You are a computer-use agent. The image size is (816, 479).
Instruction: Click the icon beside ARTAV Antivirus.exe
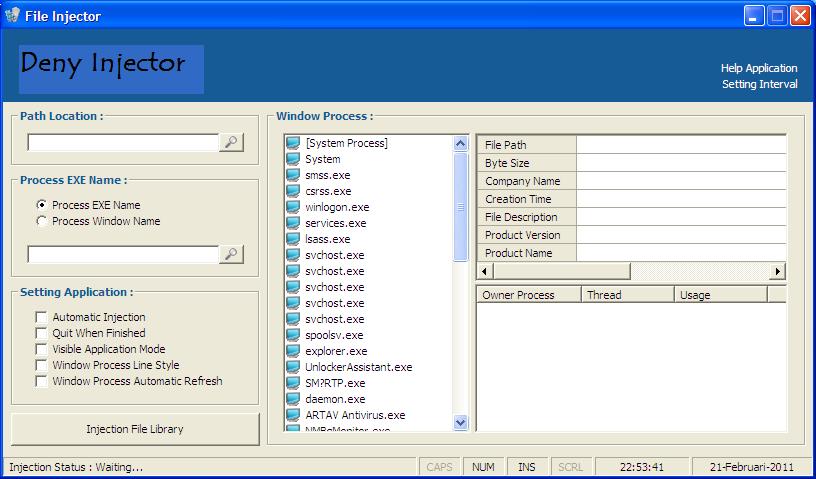click(293, 415)
